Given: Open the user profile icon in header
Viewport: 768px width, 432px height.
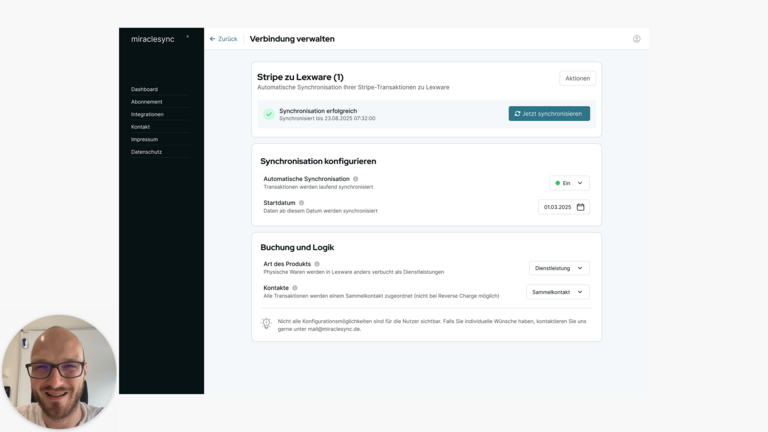Looking at the screenshot, I should 636,39.
